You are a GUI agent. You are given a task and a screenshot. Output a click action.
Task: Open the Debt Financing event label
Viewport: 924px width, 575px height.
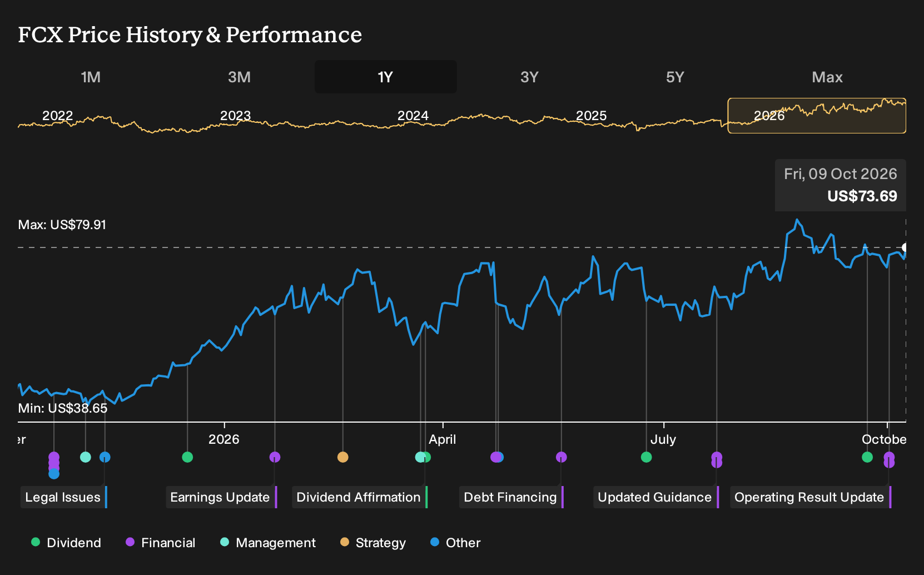[511, 497]
